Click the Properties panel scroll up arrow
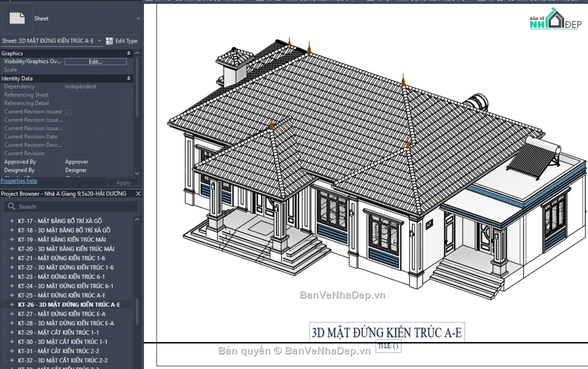Viewport: 588px width, 369px height. [x=137, y=53]
